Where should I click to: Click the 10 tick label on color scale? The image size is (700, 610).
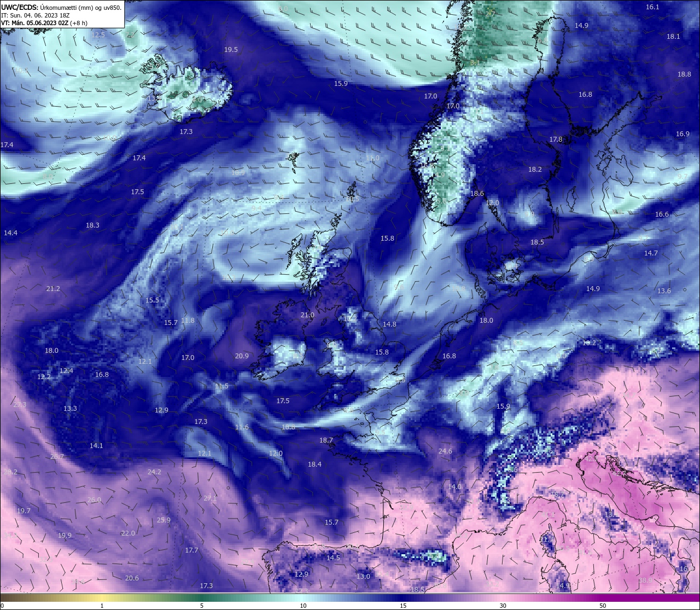[x=303, y=606]
